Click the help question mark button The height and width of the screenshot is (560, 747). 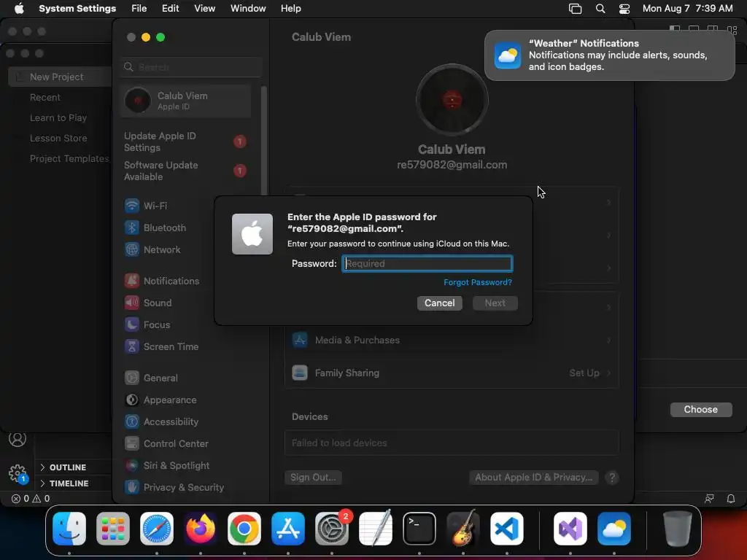click(x=612, y=478)
